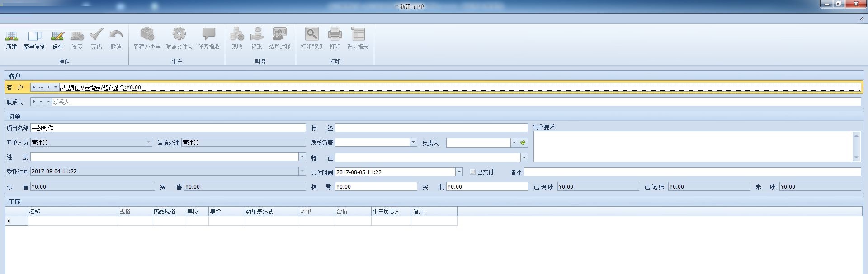Click the 单位 column header
Viewport: 868px width, 274px height.
[x=197, y=211]
